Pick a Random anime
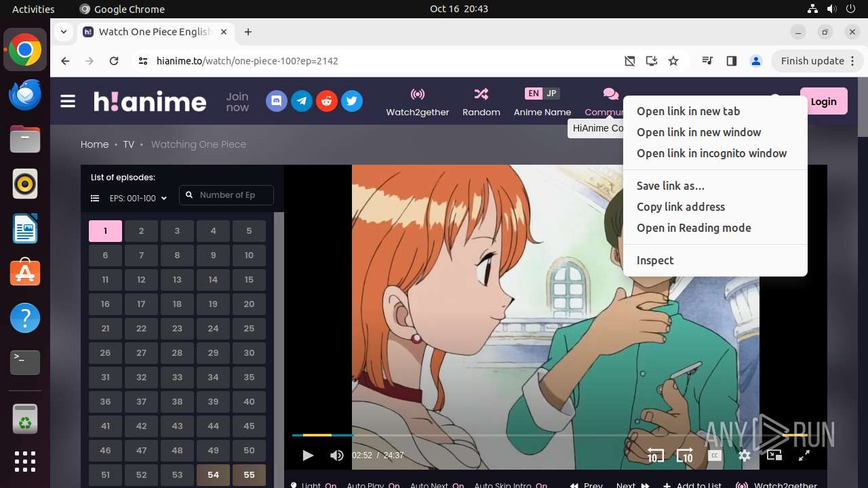 click(481, 102)
